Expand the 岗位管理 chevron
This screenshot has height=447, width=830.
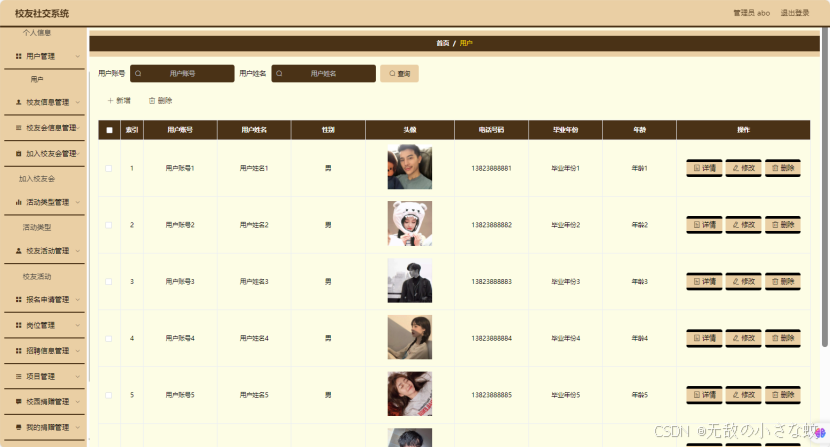(x=78, y=325)
